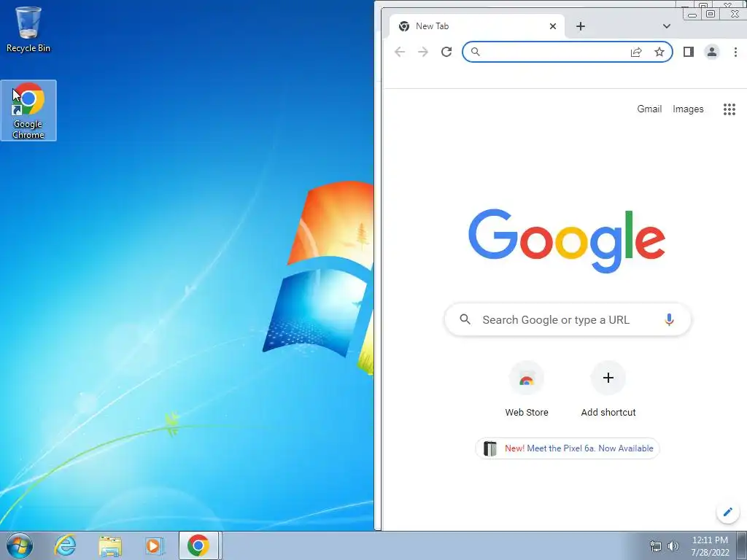Open the volume speaker tray icon

point(673,546)
